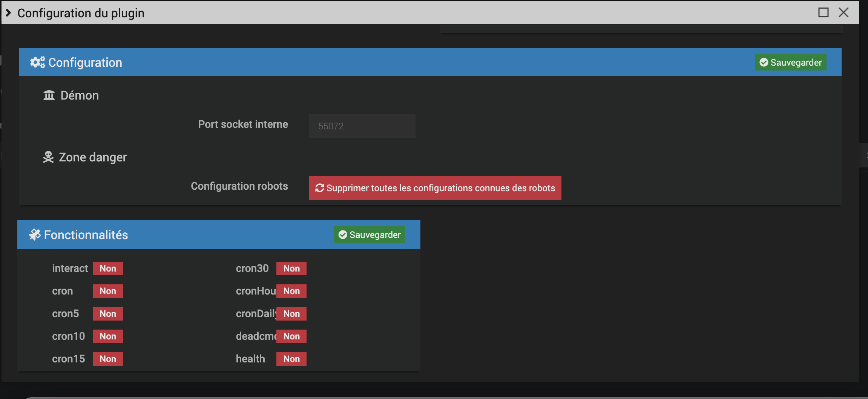Toggle the cron15 feature
868x399 pixels.
pyautogui.click(x=108, y=359)
